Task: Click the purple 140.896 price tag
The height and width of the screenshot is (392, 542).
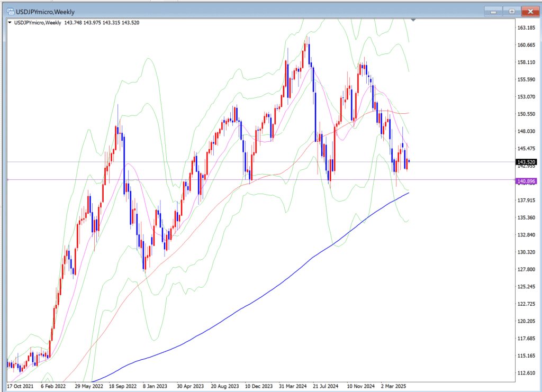Action: (x=526, y=181)
